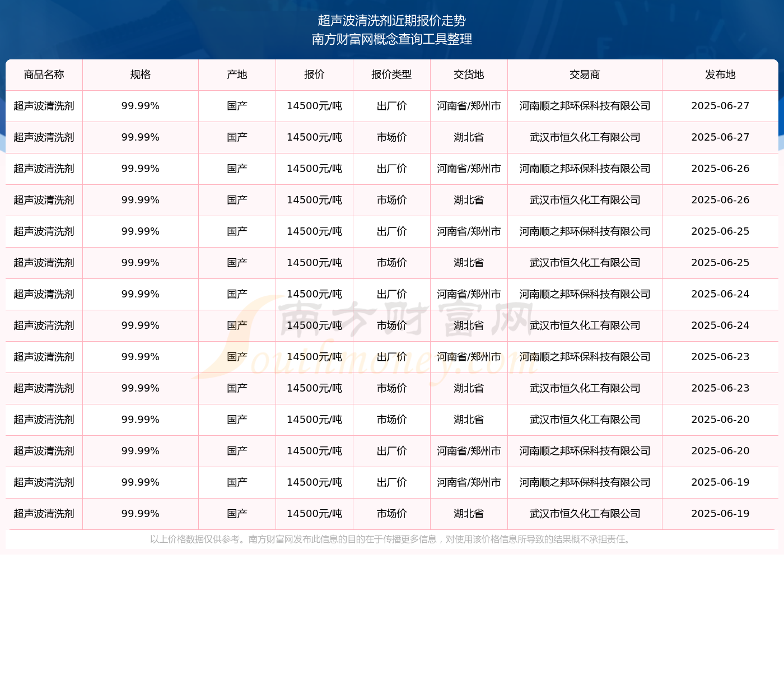Screen dimensions: 784x675
Task: Click the disclaimer text below the table
Action: [x=392, y=539]
